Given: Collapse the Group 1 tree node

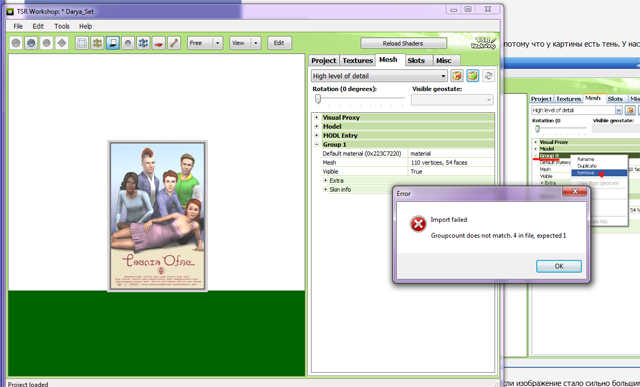Looking at the screenshot, I should [316, 144].
